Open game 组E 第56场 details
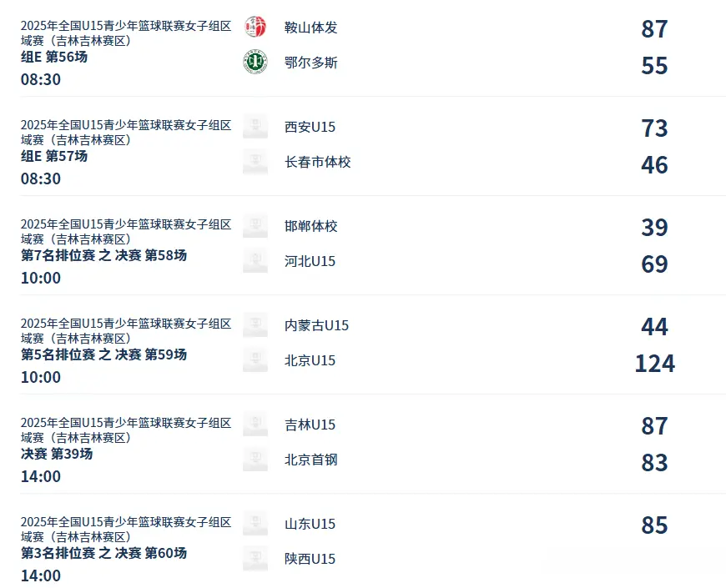This screenshot has height=588, width=726. tap(54, 58)
